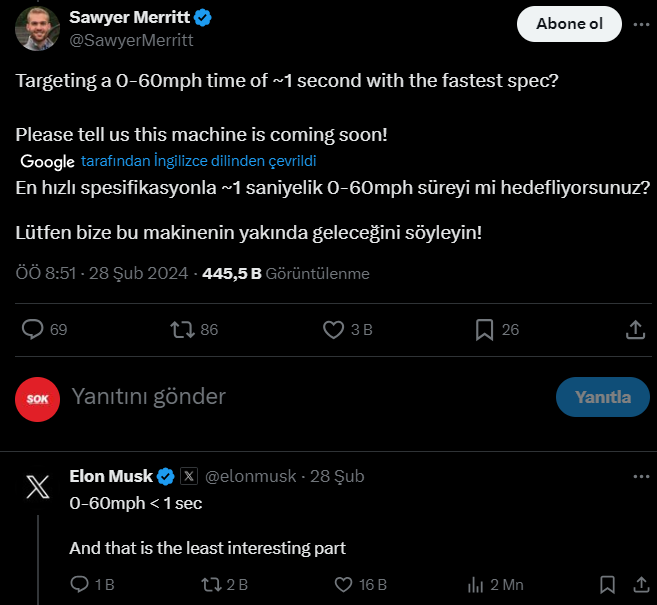This screenshot has height=605, width=657.
Task: Click the X affiliation badge beside Elon Musk
Action: tap(189, 476)
